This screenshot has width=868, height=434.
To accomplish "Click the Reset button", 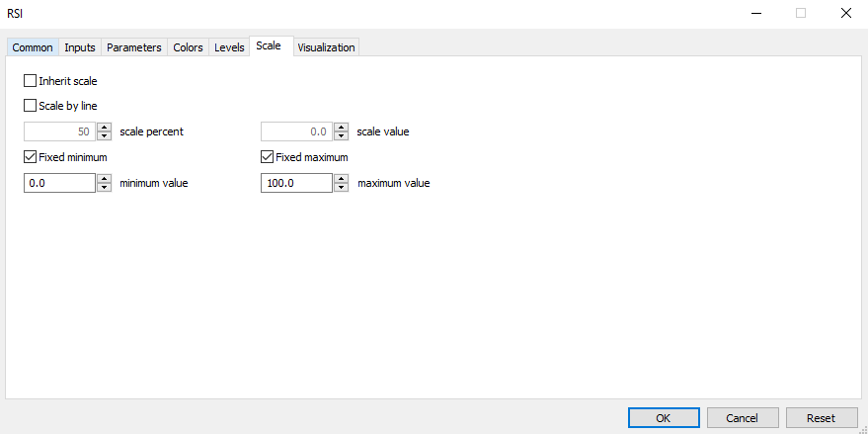I will (x=822, y=418).
